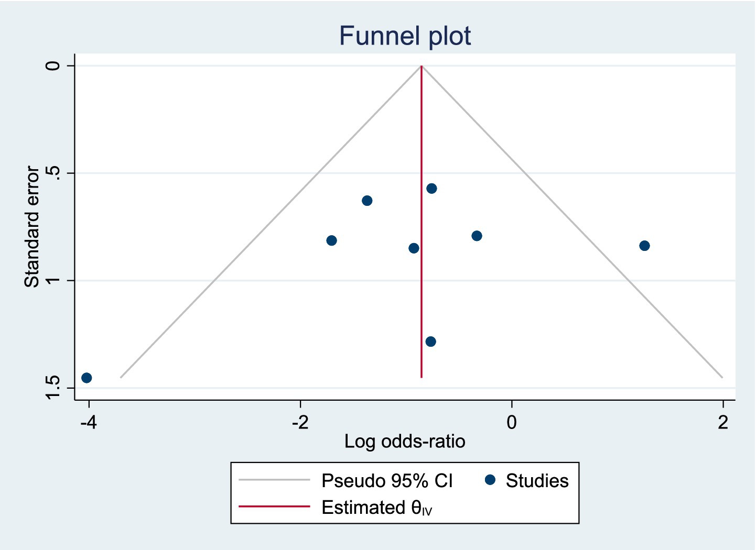Click the topmost study point nearest red line
Viewport: 756px width, 550px height.
coord(431,189)
